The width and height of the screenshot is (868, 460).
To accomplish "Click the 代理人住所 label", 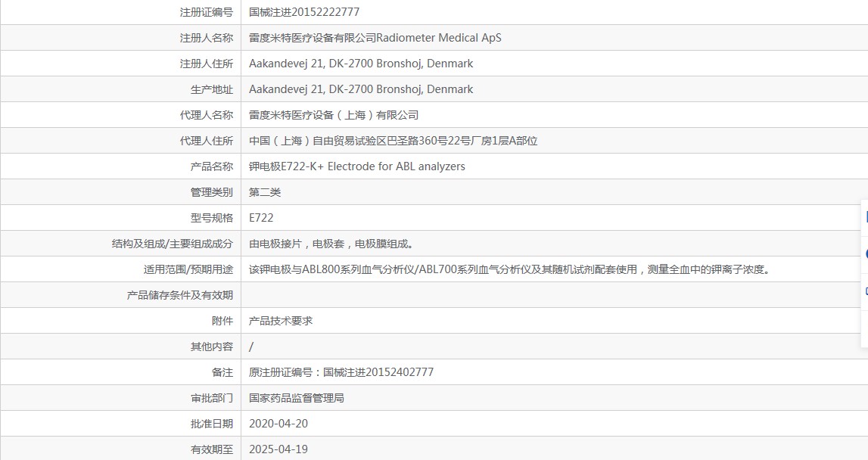I will click(x=206, y=141).
